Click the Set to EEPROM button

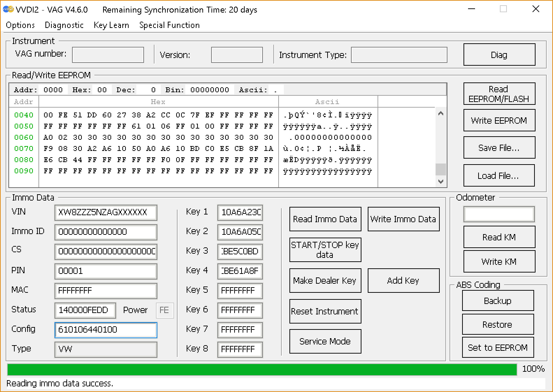[498, 347]
